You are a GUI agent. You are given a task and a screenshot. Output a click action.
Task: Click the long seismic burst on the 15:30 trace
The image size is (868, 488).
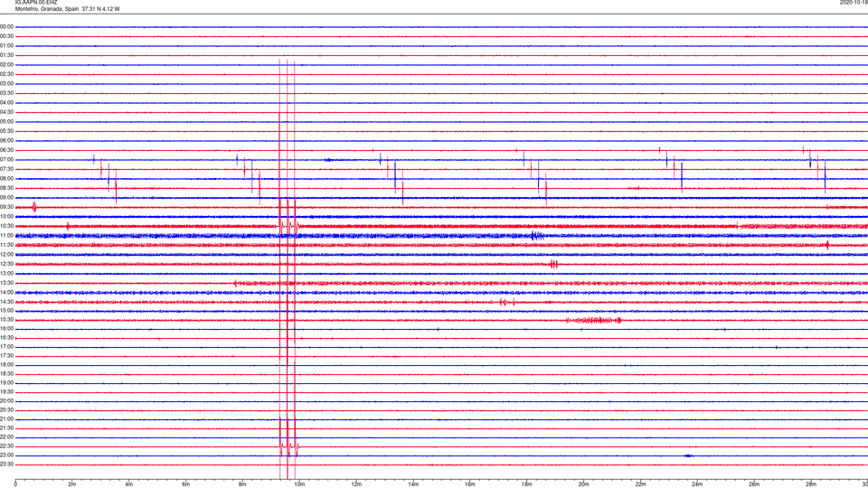click(x=594, y=320)
